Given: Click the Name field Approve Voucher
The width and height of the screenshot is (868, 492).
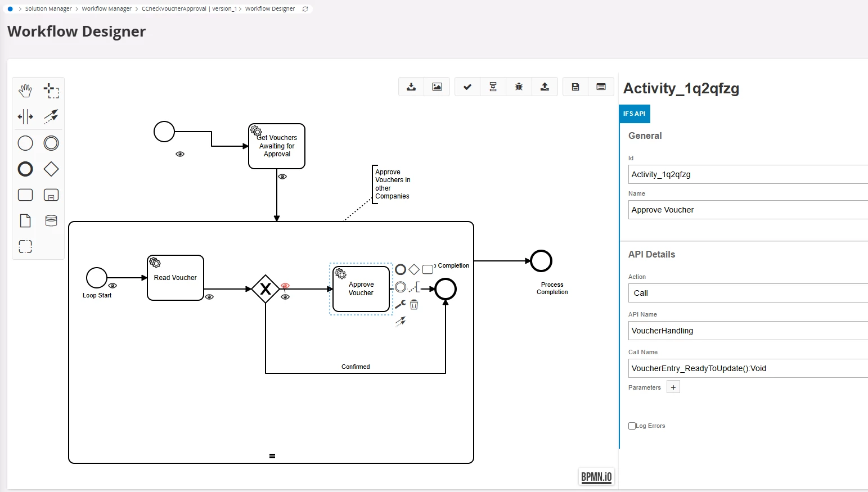Looking at the screenshot, I should coord(748,210).
